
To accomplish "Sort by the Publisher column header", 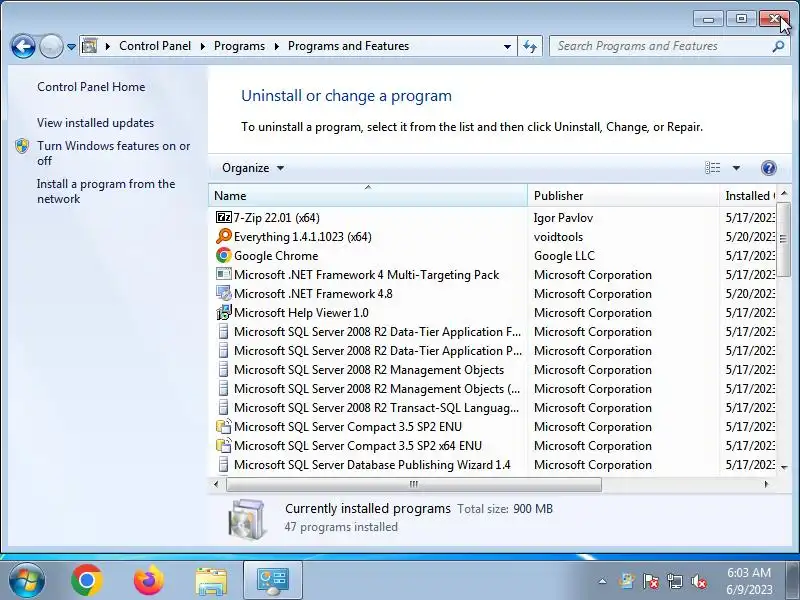I will [x=623, y=195].
